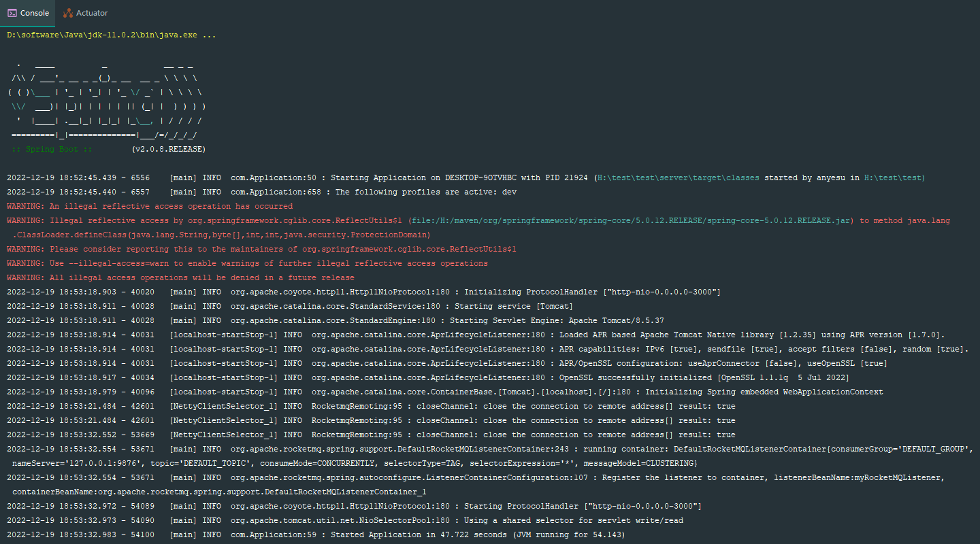Click 'Loaded APR based Apache Tomcat Native library' line
This screenshot has height=544, width=980.
point(476,335)
